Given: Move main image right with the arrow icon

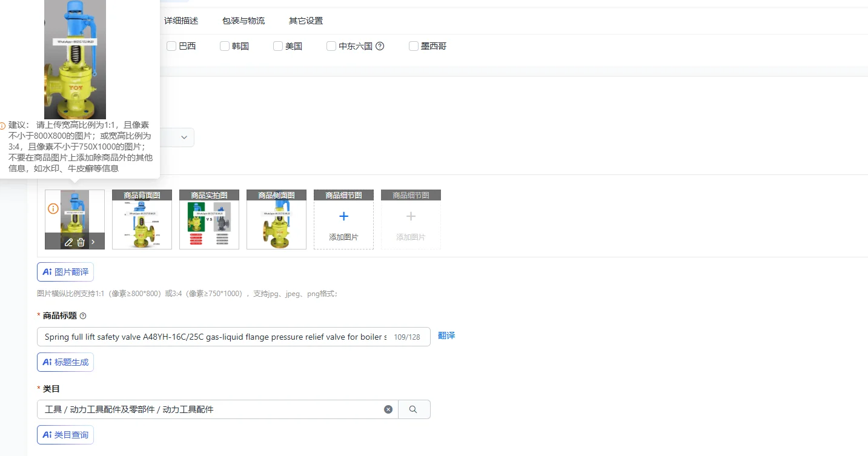Looking at the screenshot, I should click(93, 242).
